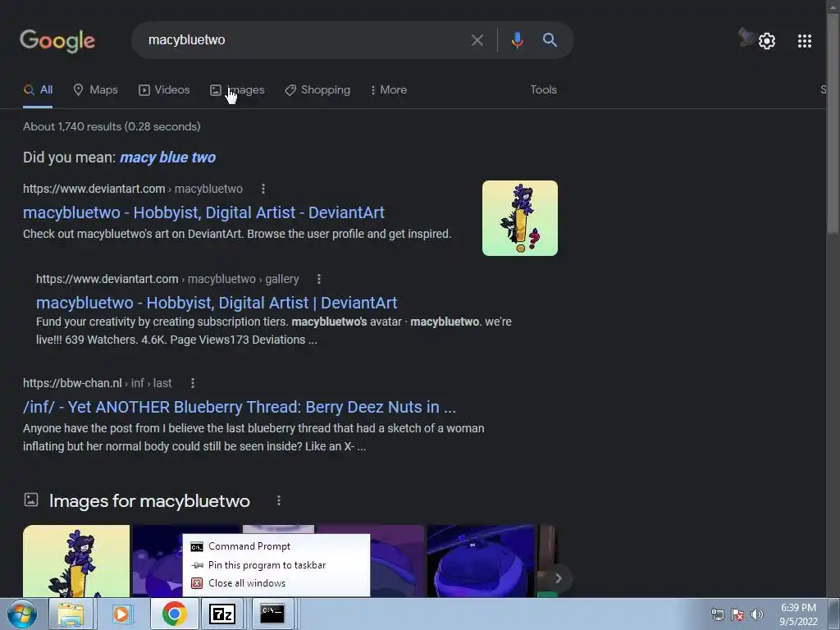
Task: Open 'macybluetwo - Hobbyist, Digital Artist | DeviantArt' gallery result
Action: click(x=217, y=303)
